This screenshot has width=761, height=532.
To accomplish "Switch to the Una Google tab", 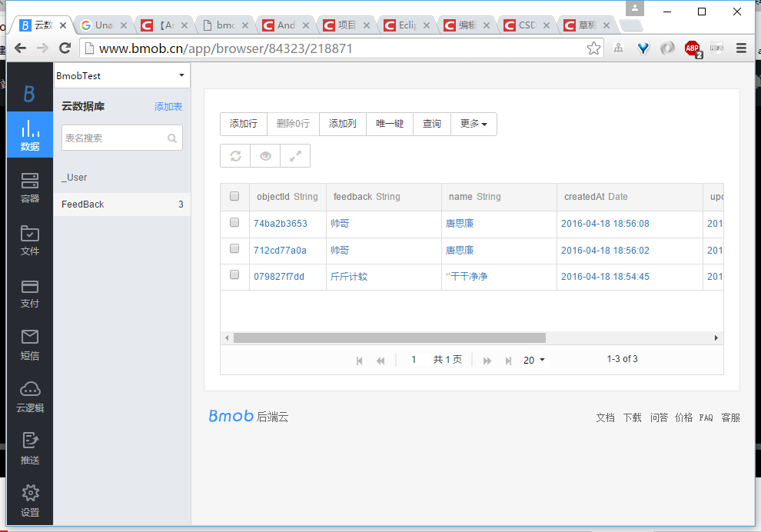I will pyautogui.click(x=105, y=25).
